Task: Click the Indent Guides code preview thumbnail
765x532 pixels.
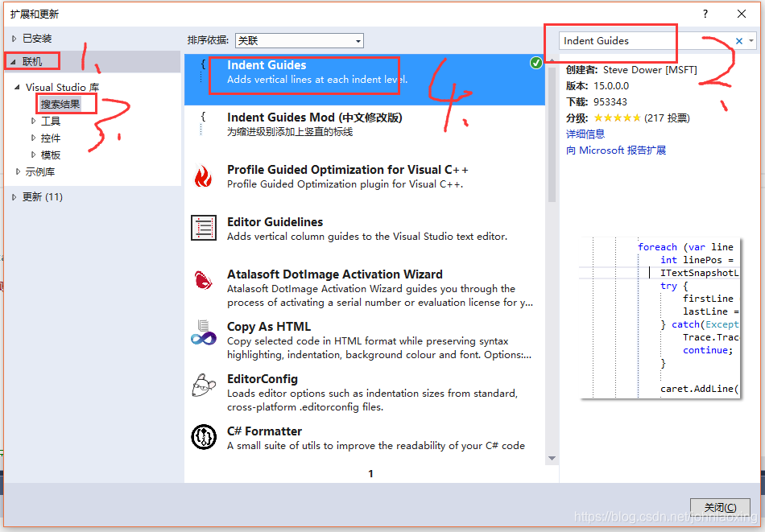Action: pos(660,317)
